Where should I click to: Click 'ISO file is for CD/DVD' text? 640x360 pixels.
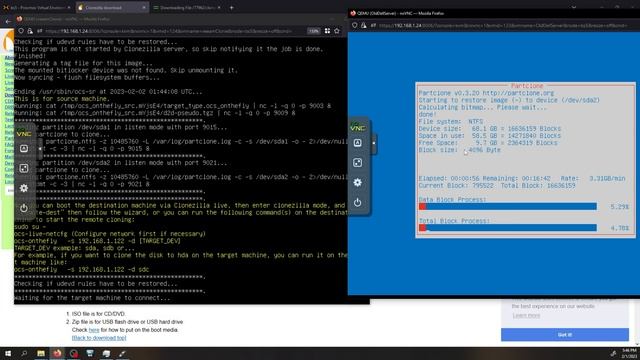click(x=98, y=314)
